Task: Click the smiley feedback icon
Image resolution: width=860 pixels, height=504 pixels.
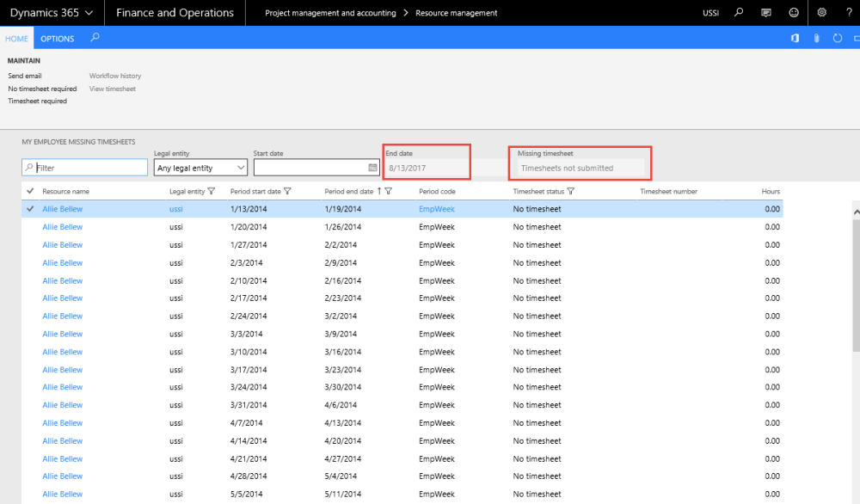Action: [x=794, y=13]
